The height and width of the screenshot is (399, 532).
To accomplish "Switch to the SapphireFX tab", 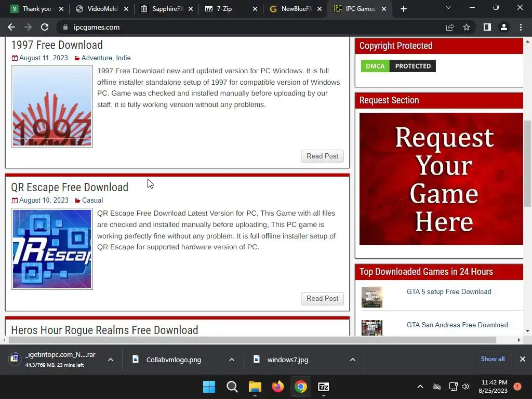I will (x=166, y=9).
